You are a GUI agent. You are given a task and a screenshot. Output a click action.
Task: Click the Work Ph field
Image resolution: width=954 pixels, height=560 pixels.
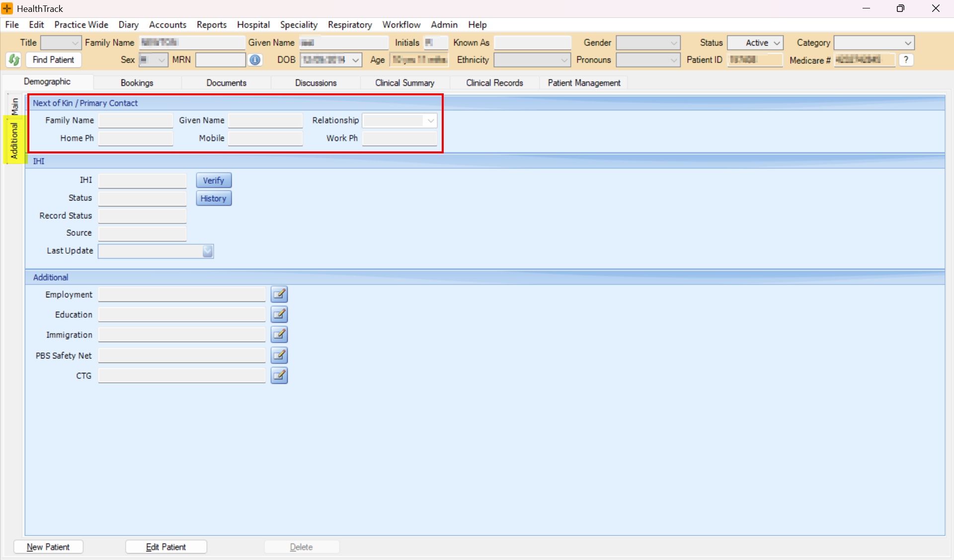click(399, 139)
